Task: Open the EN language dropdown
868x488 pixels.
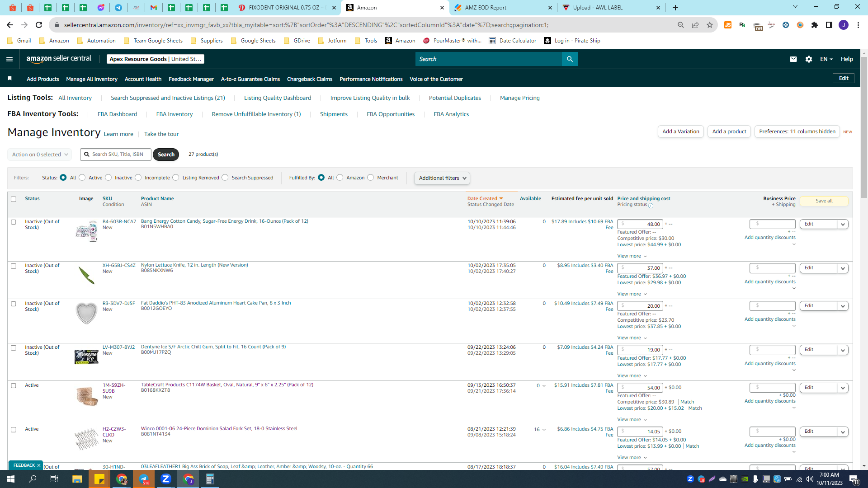Action: point(826,59)
